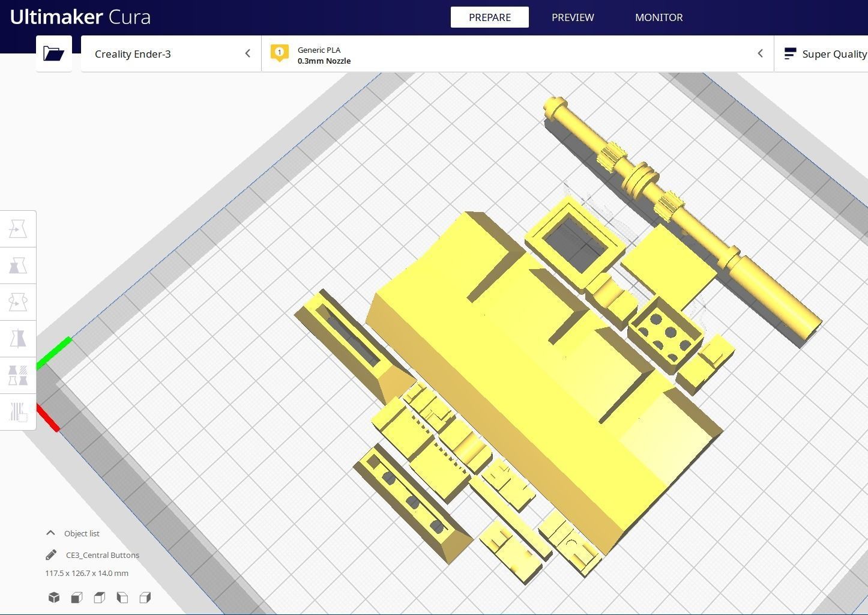Switch to front view cube icon
Image resolution: width=868 pixels, height=615 pixels.
[77, 597]
